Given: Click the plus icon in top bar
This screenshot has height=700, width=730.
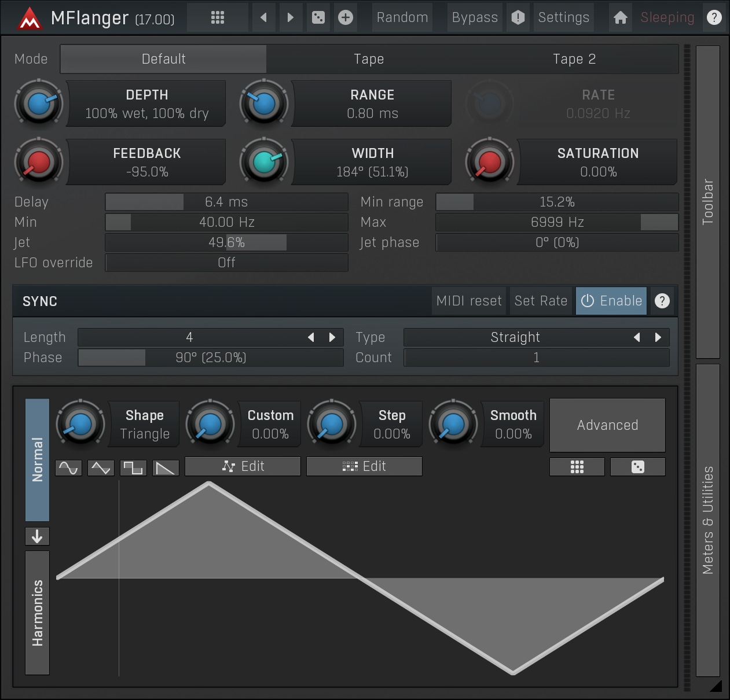Looking at the screenshot, I should click(x=346, y=17).
